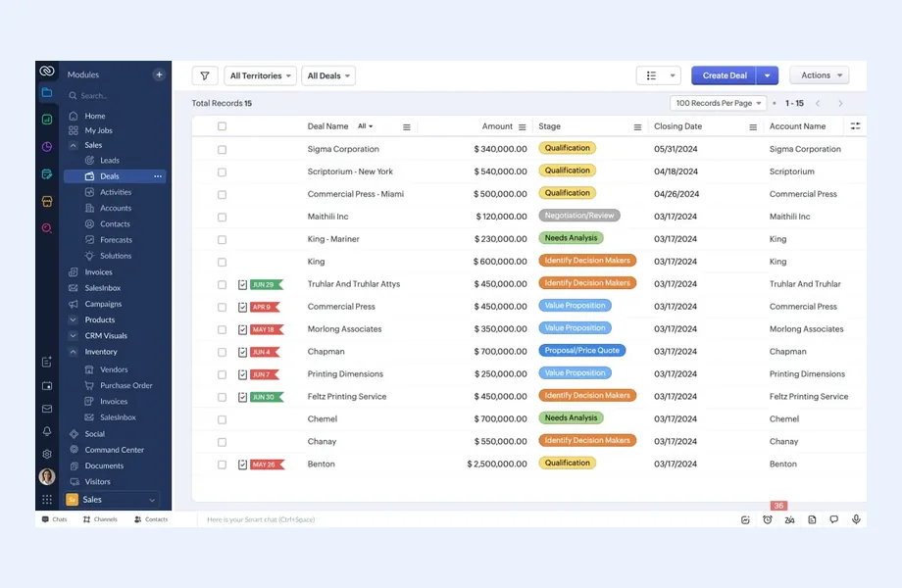902x588 pixels.
Task: Click the translate icon in bottom bar
Action: coord(789,519)
